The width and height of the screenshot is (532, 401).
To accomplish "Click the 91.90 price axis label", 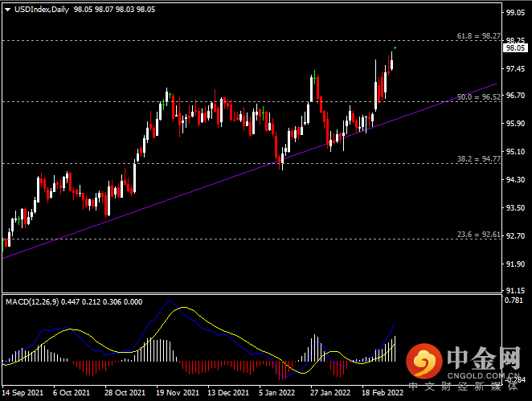I will pos(515,264).
